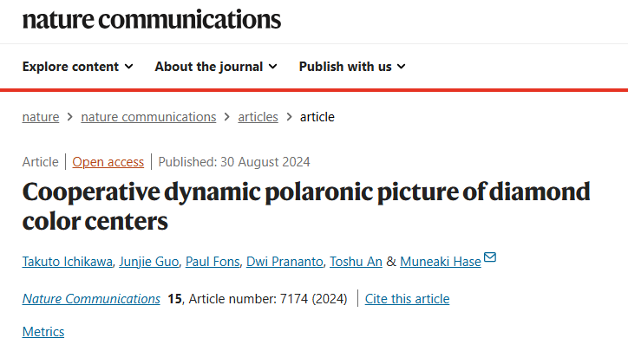
Task: Navigate to articles breadcrumb
Action: click(x=258, y=117)
